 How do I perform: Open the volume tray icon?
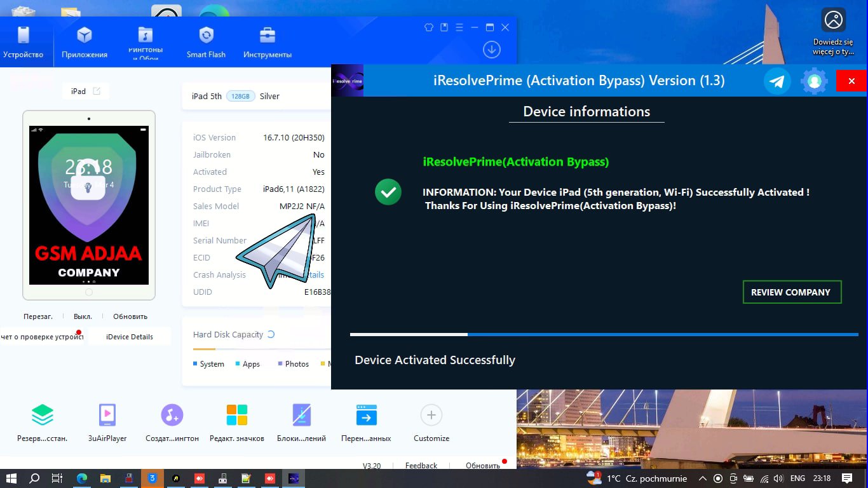point(779,478)
